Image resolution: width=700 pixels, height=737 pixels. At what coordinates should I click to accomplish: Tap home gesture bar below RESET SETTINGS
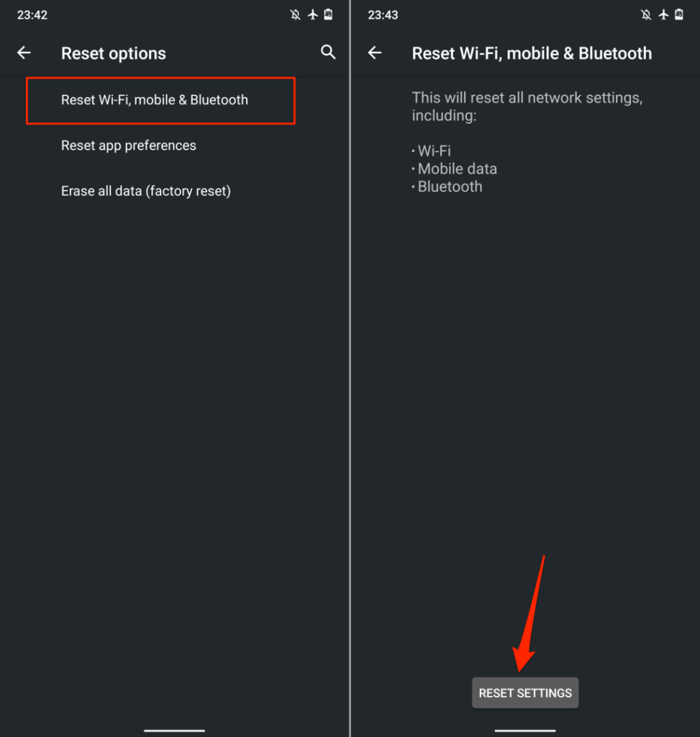tap(525, 731)
